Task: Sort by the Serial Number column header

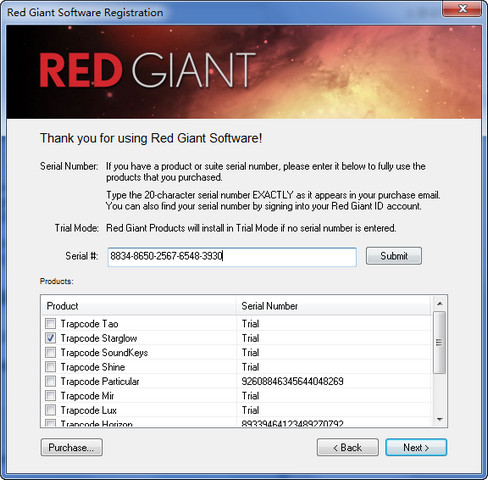Action: tap(333, 306)
